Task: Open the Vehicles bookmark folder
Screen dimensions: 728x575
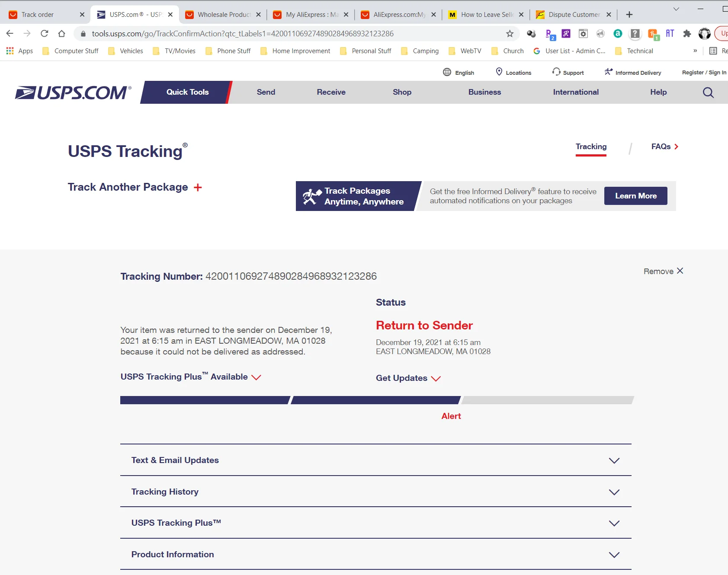Action: click(126, 51)
